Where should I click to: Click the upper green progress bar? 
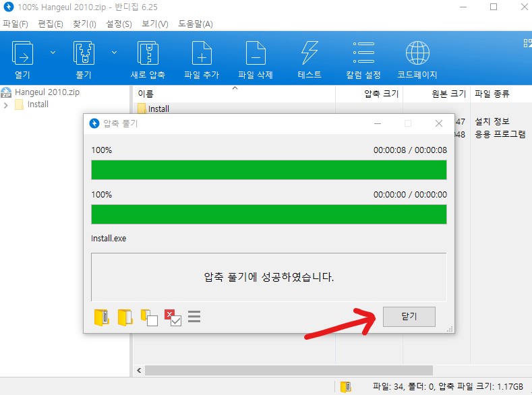tap(269, 170)
